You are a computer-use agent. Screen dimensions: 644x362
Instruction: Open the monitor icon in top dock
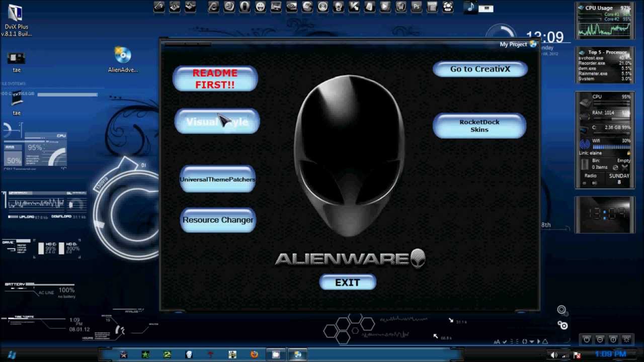click(276, 7)
